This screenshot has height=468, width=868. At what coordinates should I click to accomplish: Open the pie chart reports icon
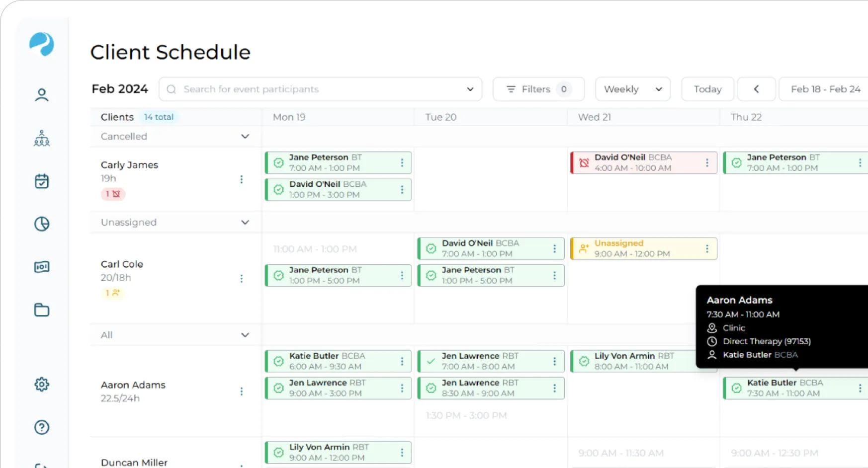(42, 224)
